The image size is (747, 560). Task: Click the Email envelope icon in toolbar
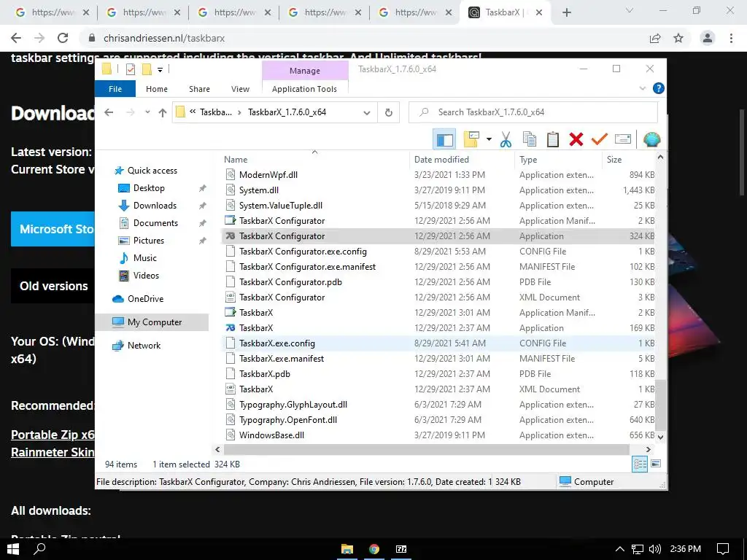pos(623,139)
